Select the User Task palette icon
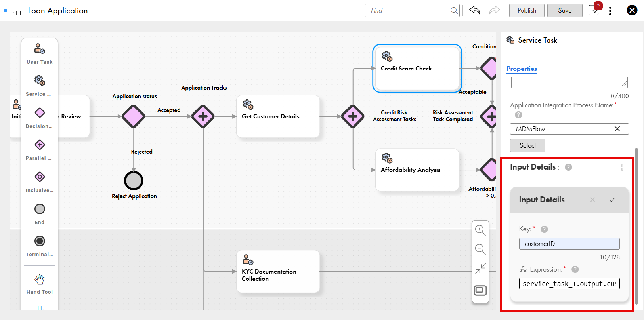 tap(40, 48)
